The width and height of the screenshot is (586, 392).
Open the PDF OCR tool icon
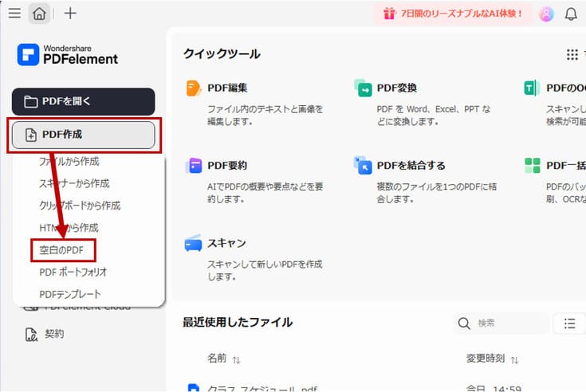tap(532, 88)
